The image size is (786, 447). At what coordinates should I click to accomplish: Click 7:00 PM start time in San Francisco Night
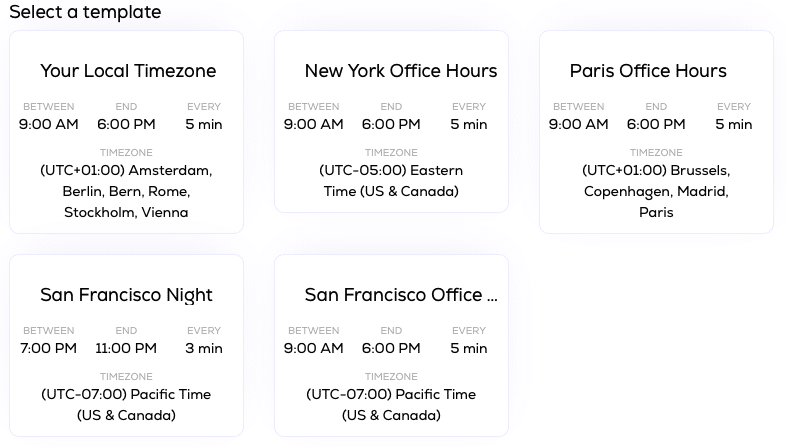tap(49, 348)
